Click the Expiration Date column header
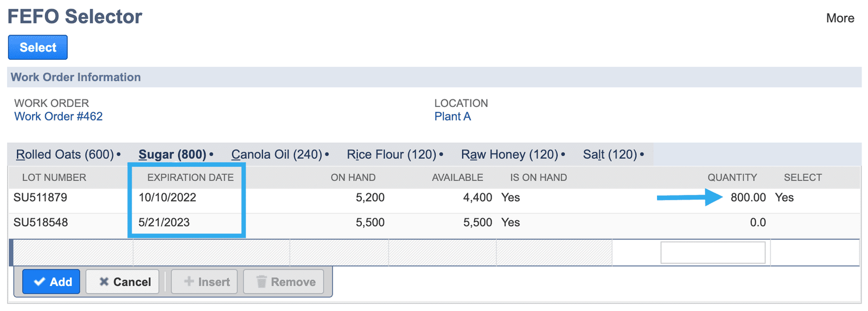This screenshot has height=311, width=868. coord(190,177)
